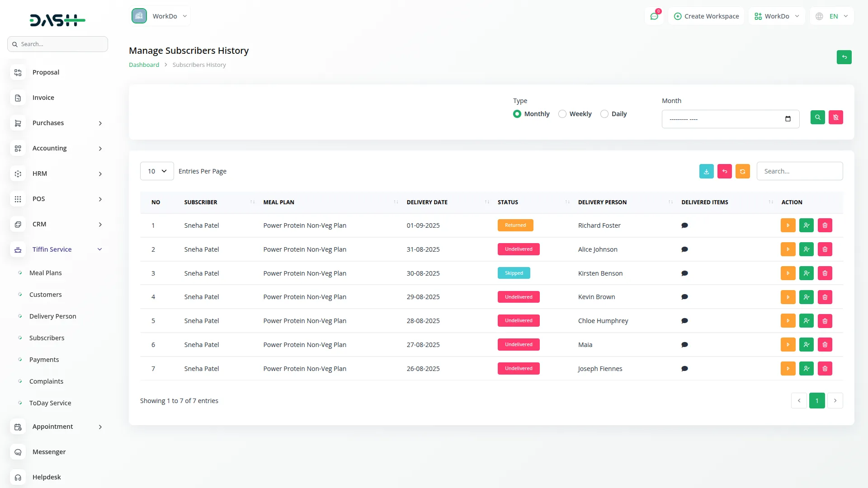
Task: Click orange action arrow for Joseph Fiennes row
Action: 788,369
